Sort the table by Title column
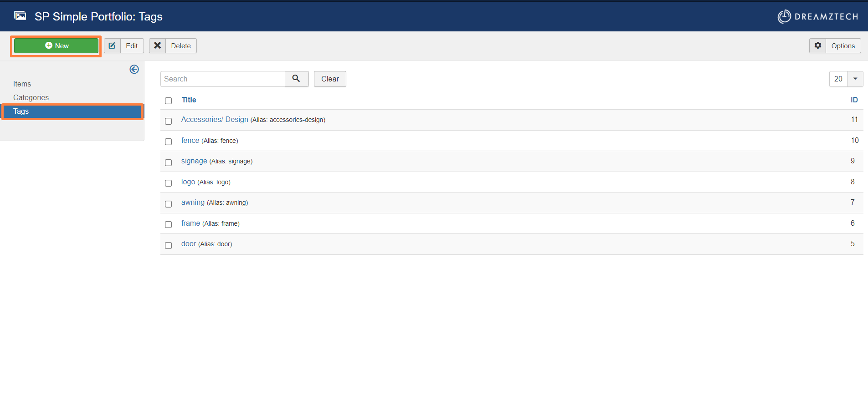 (x=189, y=100)
